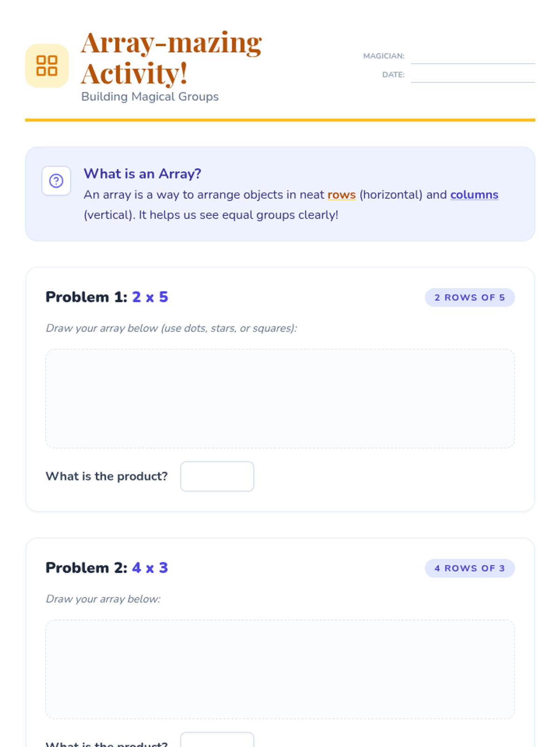The height and width of the screenshot is (747, 560).
Task: Select Problem 1 product answer box
Action: pyautogui.click(x=217, y=476)
